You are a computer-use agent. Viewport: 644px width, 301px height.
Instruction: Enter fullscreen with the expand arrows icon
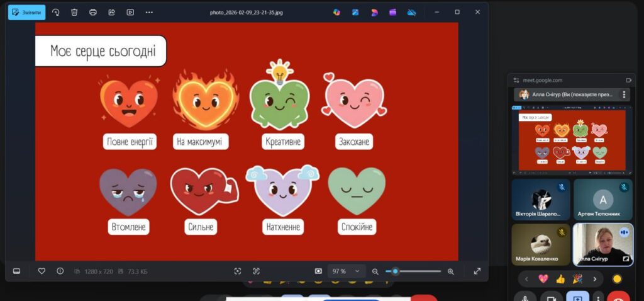tap(477, 271)
